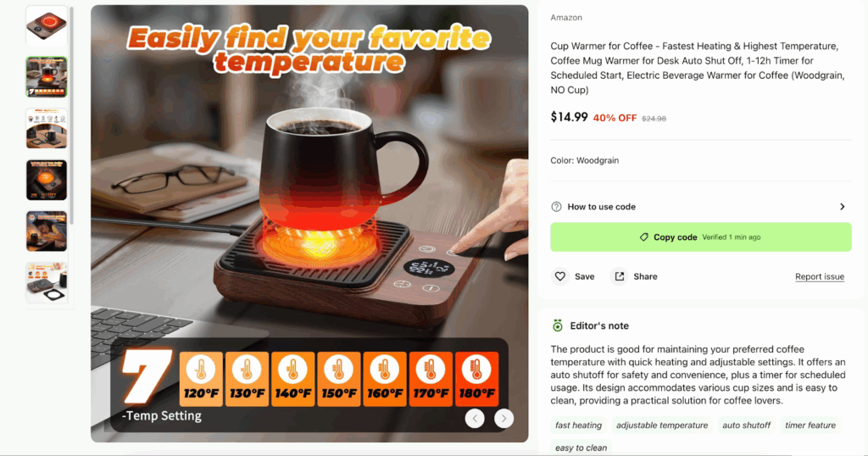Click the Share arrow icon
This screenshot has width=868, height=456.
tap(620, 276)
